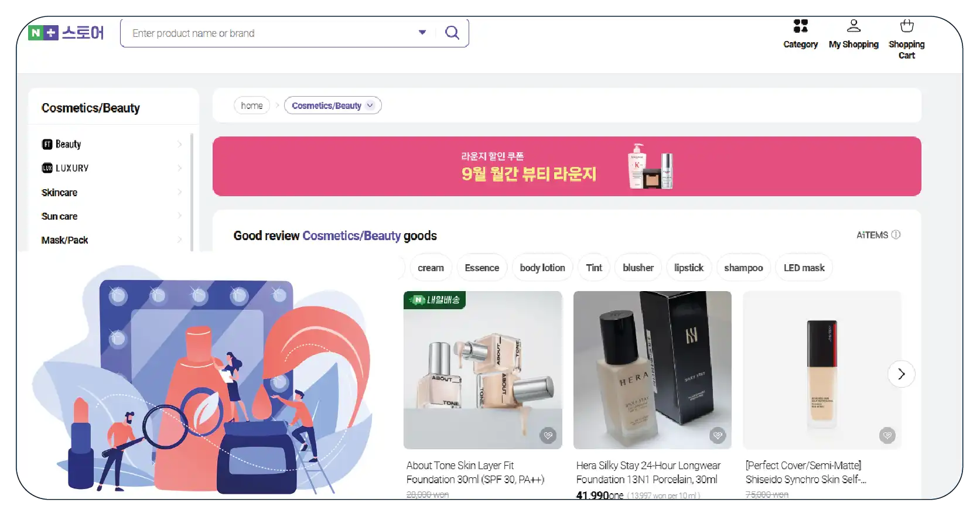Expand the Skincare category chevron
The image size is (980, 516).
[179, 192]
